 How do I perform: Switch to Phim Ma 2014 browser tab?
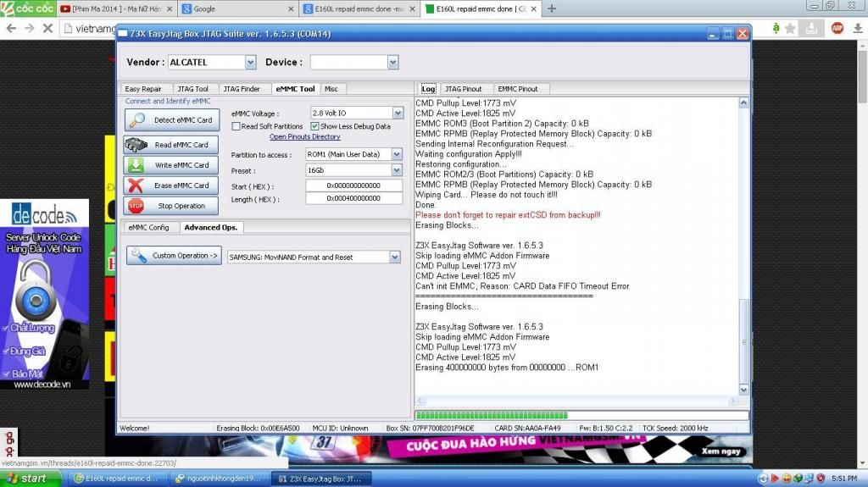click(116, 8)
